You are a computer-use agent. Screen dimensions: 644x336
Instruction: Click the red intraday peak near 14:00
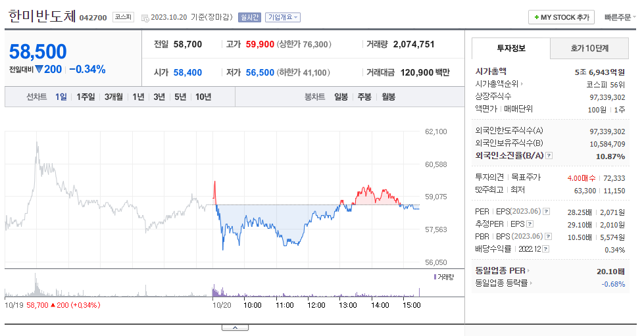[368, 187]
